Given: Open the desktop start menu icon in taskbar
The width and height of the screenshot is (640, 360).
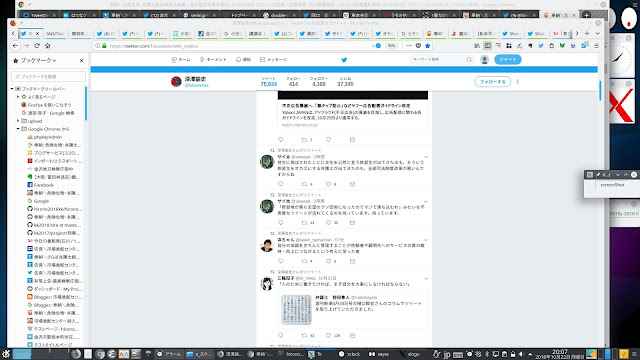Looking at the screenshot, I should 6,354.
